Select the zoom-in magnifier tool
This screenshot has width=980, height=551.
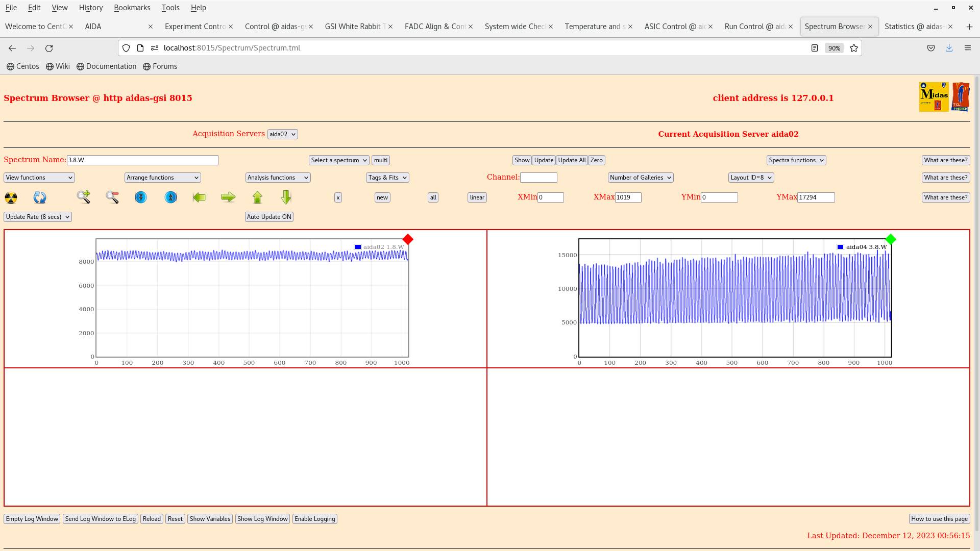point(83,197)
